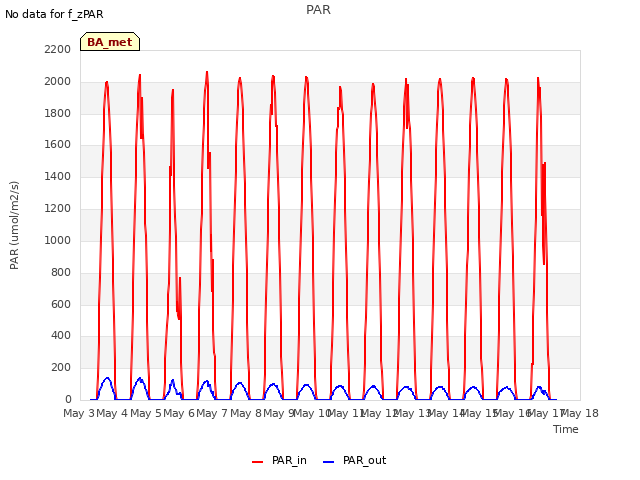Click the May 18 x-axis tick label
The image size is (640, 480).
click(580, 413)
